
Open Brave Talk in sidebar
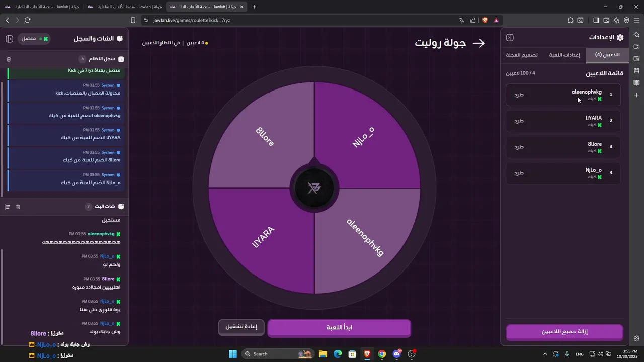(x=636, y=46)
